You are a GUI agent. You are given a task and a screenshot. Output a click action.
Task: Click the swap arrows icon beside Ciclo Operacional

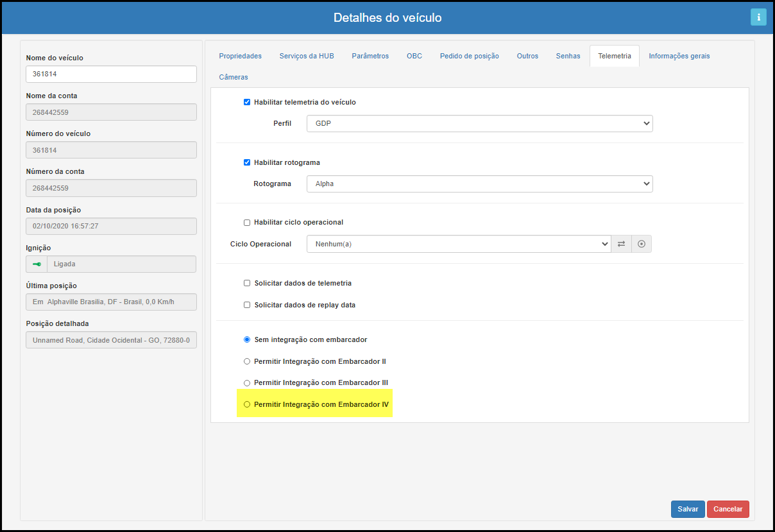(x=621, y=244)
